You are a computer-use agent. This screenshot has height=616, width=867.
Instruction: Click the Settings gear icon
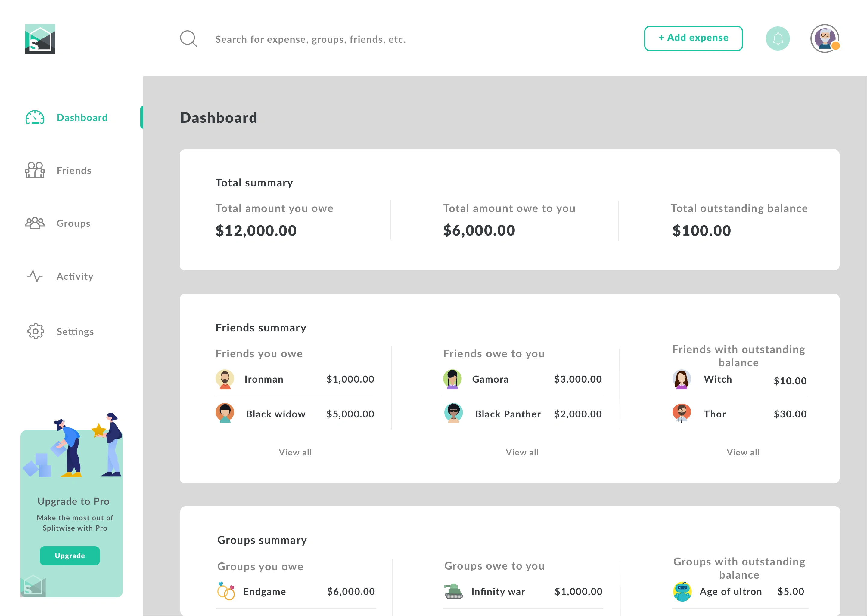(35, 331)
